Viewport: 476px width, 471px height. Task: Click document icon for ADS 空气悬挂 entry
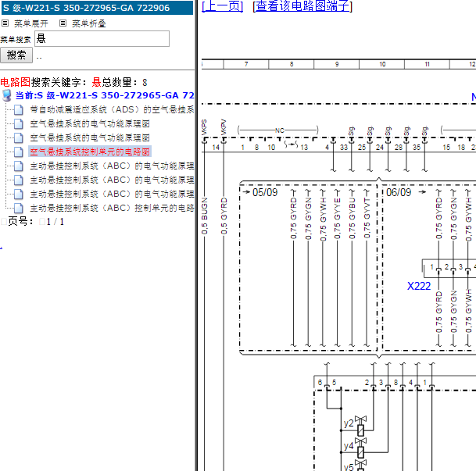click(19, 110)
